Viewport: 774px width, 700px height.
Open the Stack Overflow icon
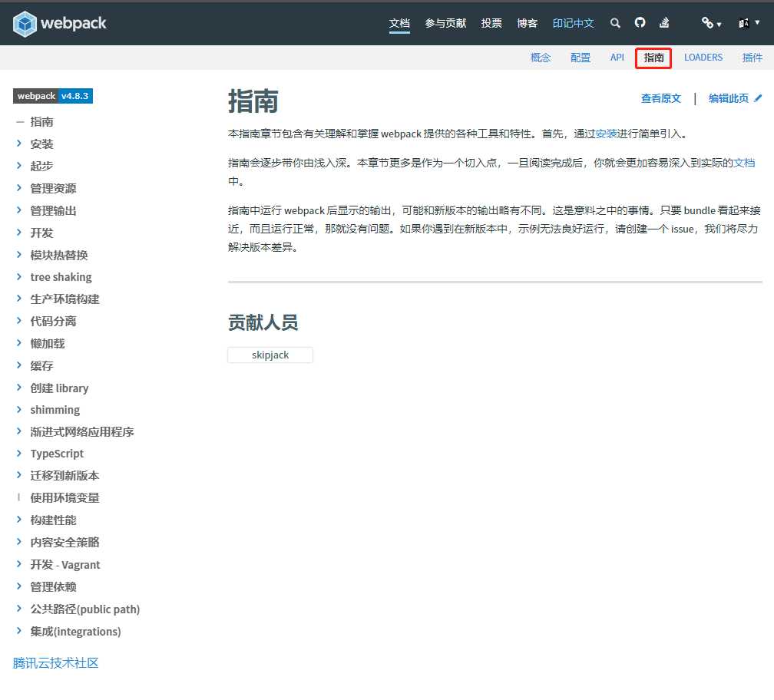[x=664, y=23]
